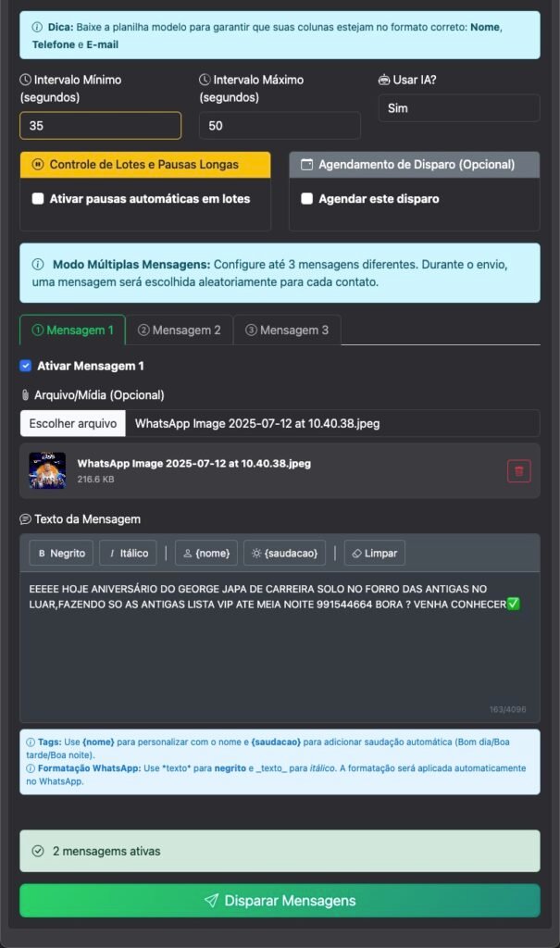
Task: Open the Usar IA? dropdown
Action: click(459, 108)
